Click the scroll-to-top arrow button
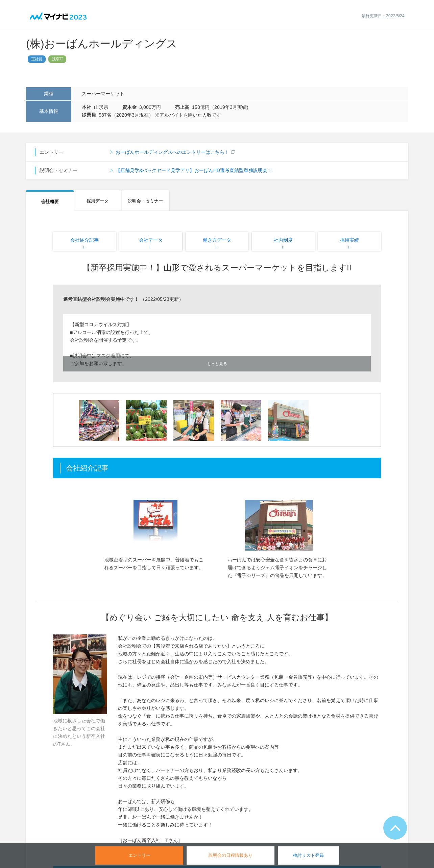Image resolution: width=434 pixels, height=868 pixels. (x=395, y=827)
